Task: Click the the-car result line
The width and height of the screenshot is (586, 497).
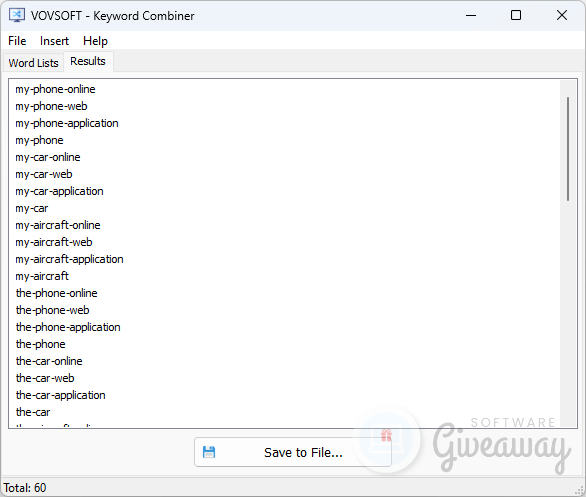Action: [x=33, y=412]
